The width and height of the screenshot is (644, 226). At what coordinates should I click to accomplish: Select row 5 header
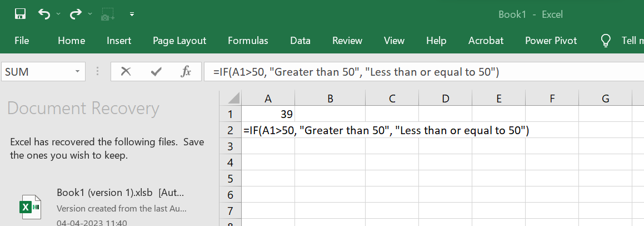pos(231,178)
